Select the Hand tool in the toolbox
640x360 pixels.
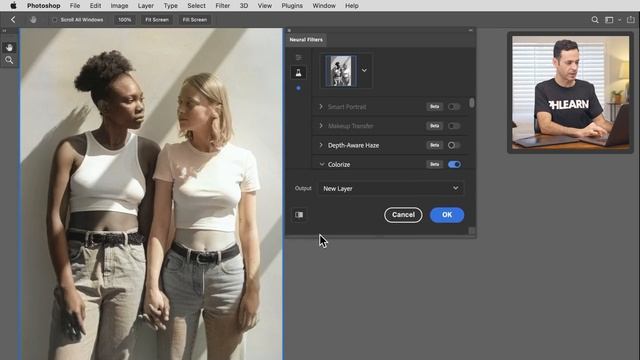[9, 47]
